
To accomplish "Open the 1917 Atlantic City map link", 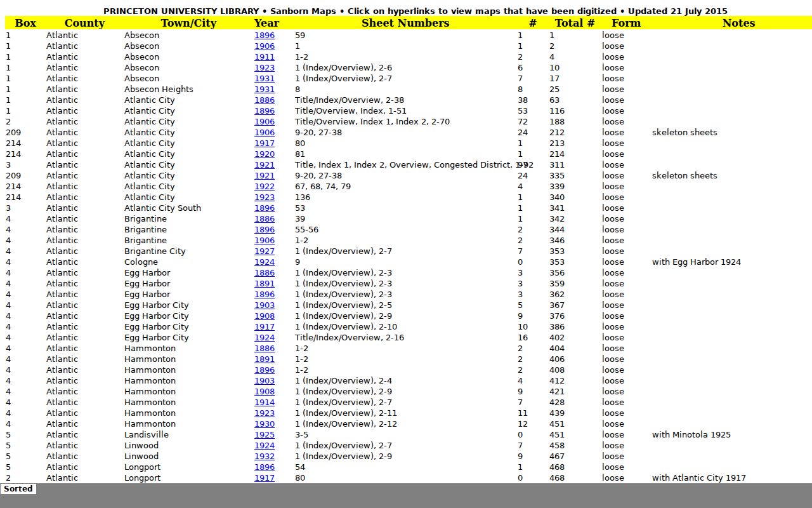I will [265, 144].
